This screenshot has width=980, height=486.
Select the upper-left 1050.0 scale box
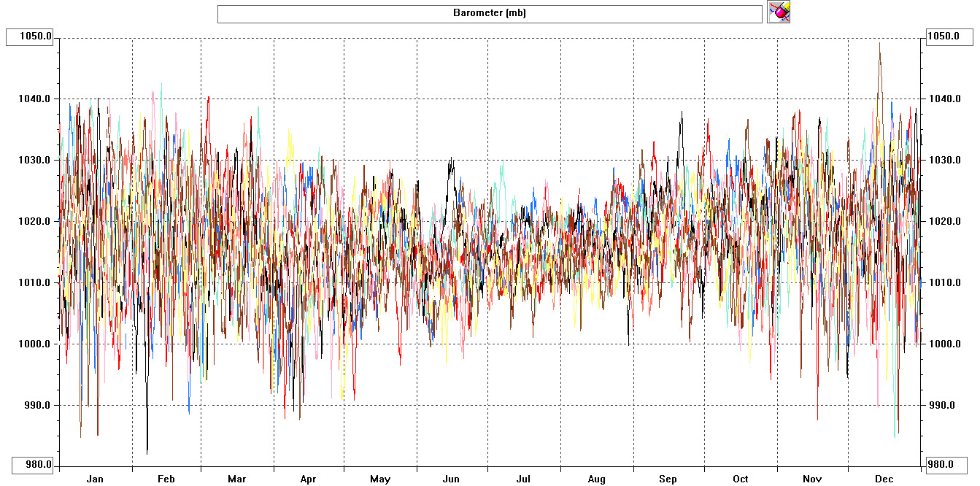[30, 36]
